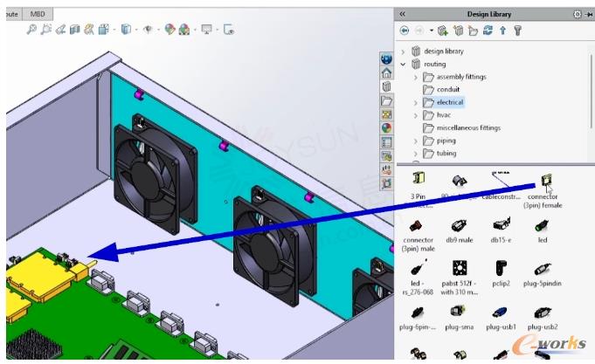The image size is (595, 364).
Task: Click the Hide/Show Items eye icon
Action: pyautogui.click(x=148, y=29)
